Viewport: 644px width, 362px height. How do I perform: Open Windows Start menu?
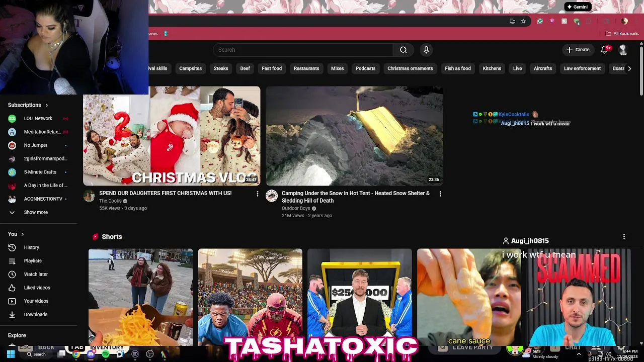click(x=11, y=354)
